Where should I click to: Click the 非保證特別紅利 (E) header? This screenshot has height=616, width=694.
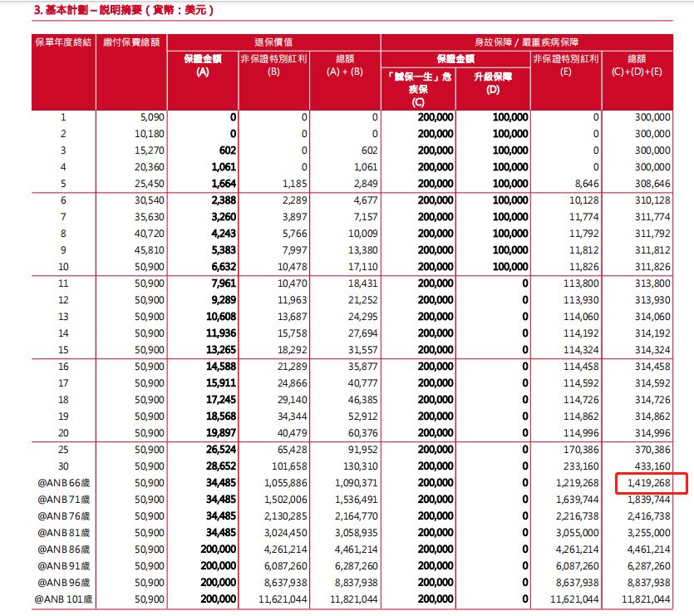(x=566, y=65)
